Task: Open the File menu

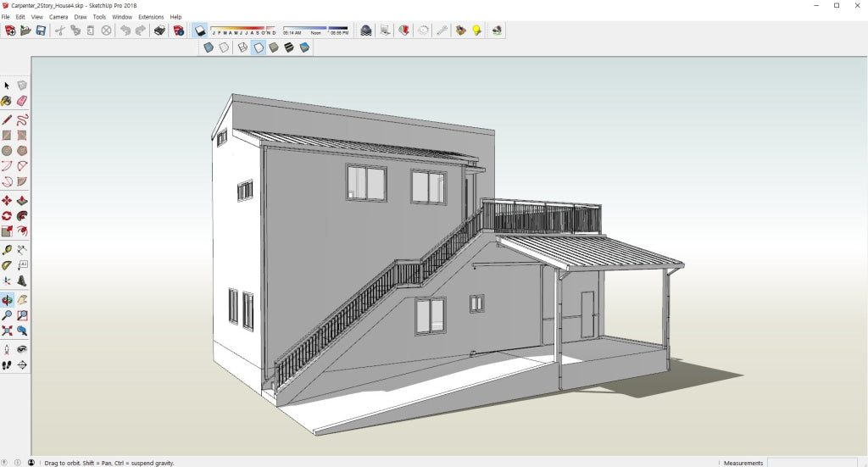Action: (x=6, y=17)
